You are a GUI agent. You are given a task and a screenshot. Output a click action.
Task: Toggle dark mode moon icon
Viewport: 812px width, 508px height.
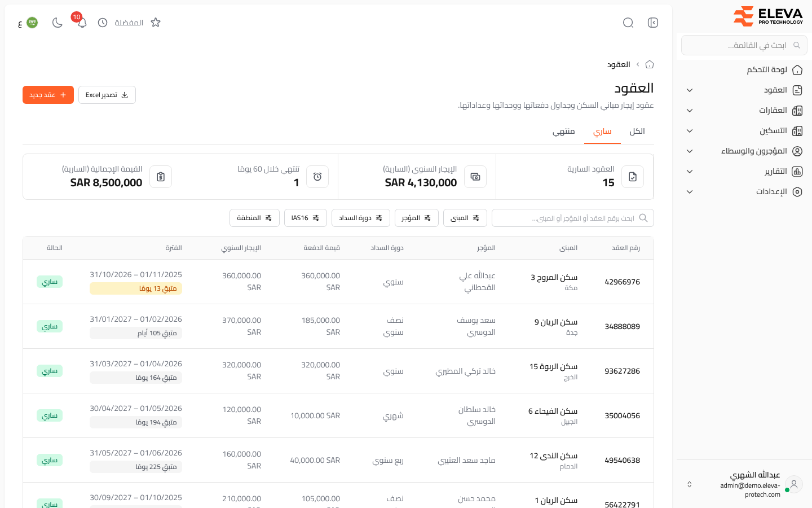coord(57,23)
